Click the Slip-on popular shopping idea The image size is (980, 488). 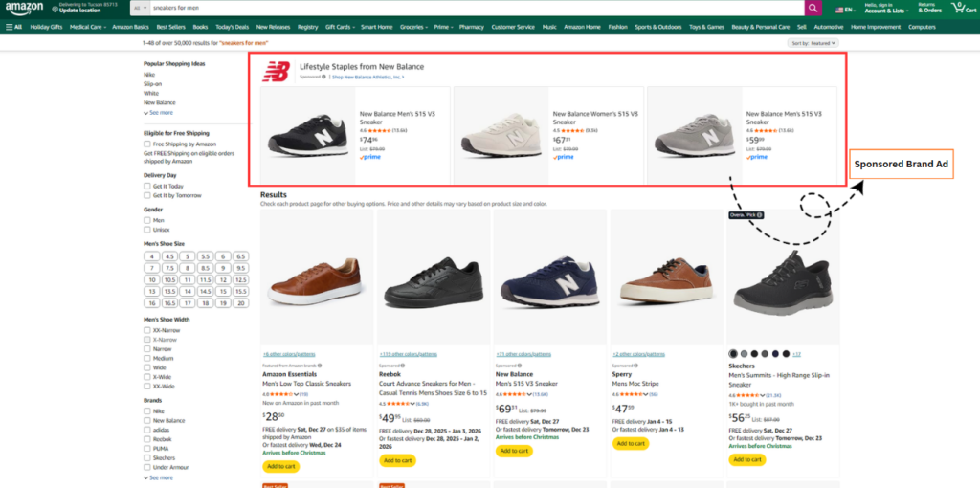point(152,84)
